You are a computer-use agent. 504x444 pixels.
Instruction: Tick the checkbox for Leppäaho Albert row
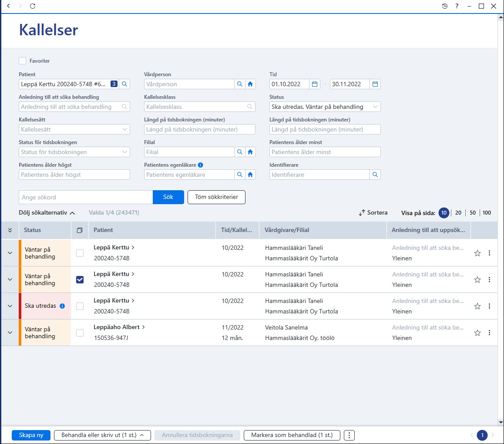(x=80, y=333)
